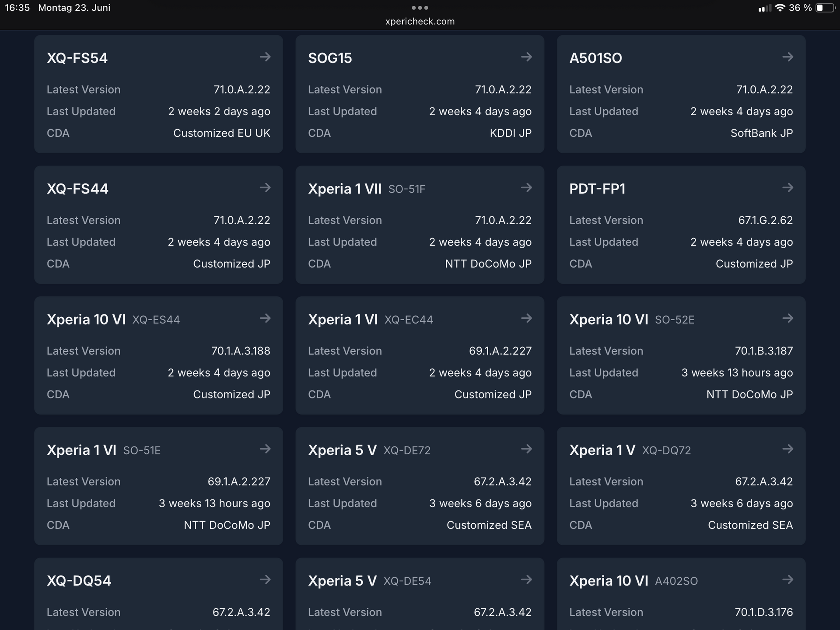Click 'Customized JP' on XQ-FS44 card
This screenshot has height=630, width=840.
(231, 264)
